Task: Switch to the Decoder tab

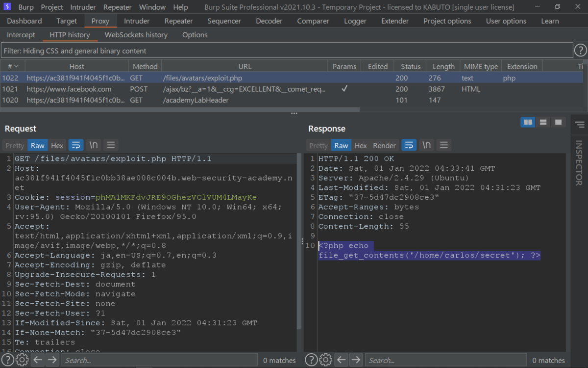Action: coord(269,21)
